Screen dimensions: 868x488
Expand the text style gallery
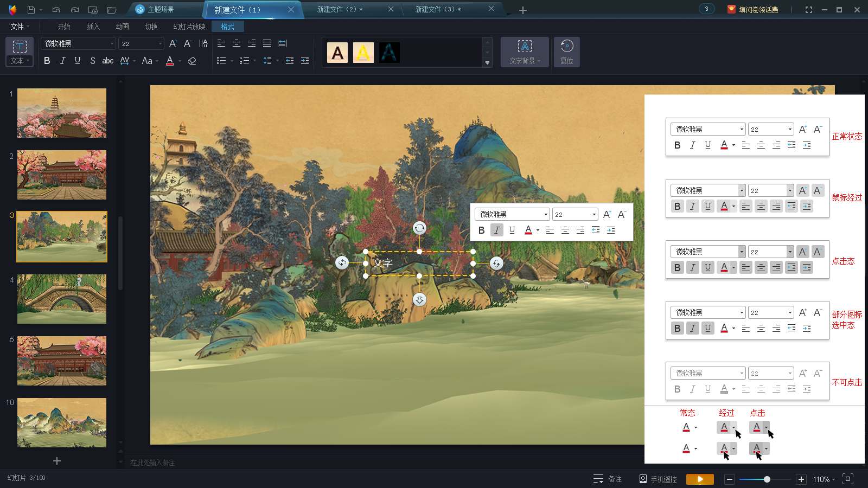(487, 63)
